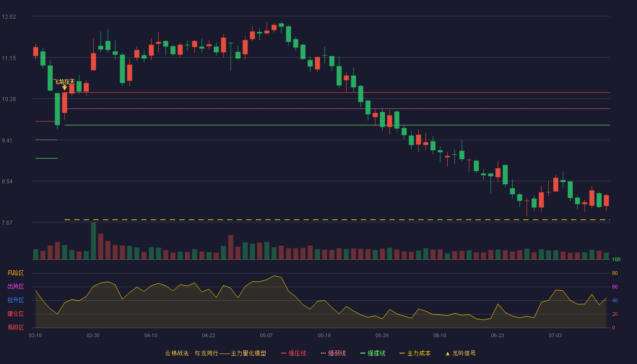Click the 12.02 price axis label
This screenshot has height=364, width=637.
pos(9,17)
